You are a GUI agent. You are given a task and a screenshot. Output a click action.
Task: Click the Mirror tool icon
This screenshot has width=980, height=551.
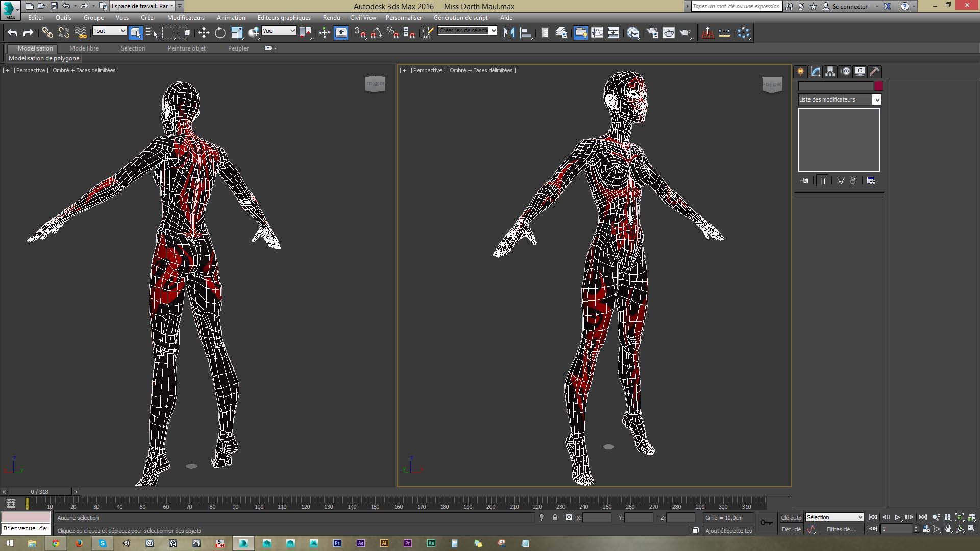click(x=508, y=33)
